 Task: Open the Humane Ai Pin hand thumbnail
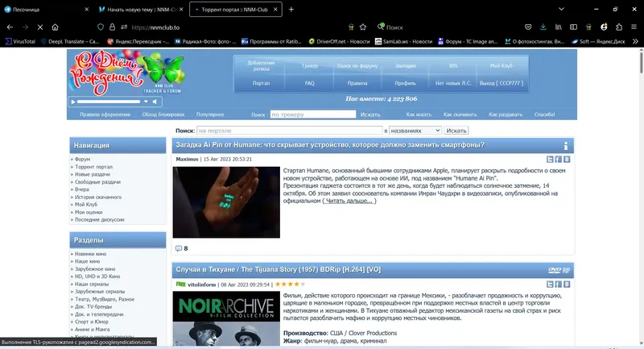pos(226,202)
